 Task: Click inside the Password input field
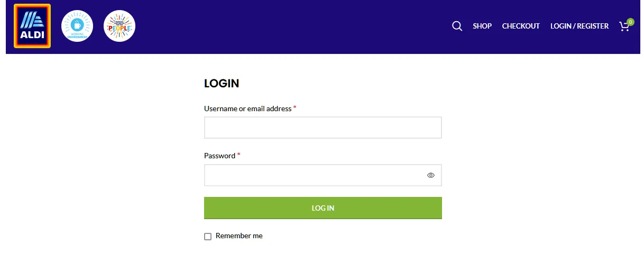[x=315, y=175]
